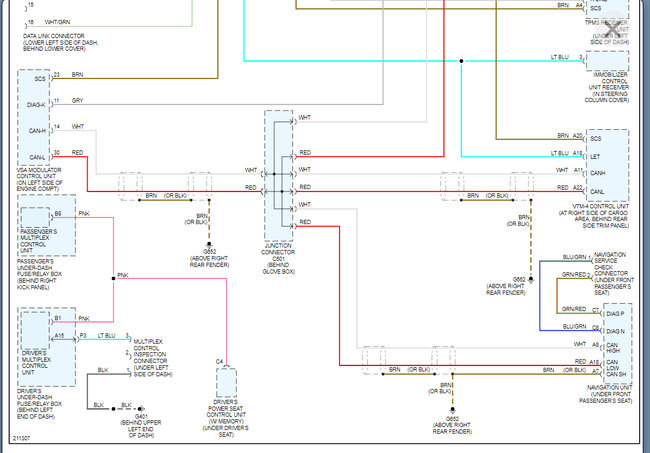This screenshot has width=650, height=453.
Task: Click the CAN SH terminal label
Action: pyautogui.click(x=616, y=374)
